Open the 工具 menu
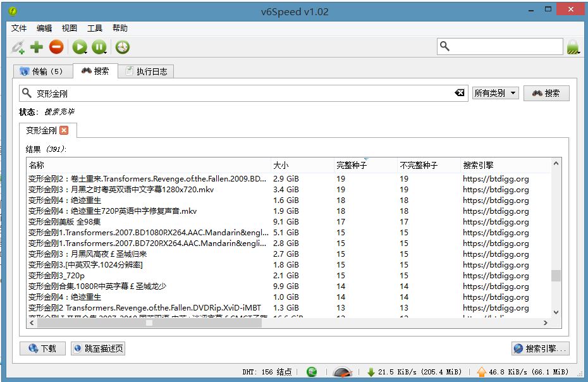The height and width of the screenshot is (382, 588). [x=95, y=28]
